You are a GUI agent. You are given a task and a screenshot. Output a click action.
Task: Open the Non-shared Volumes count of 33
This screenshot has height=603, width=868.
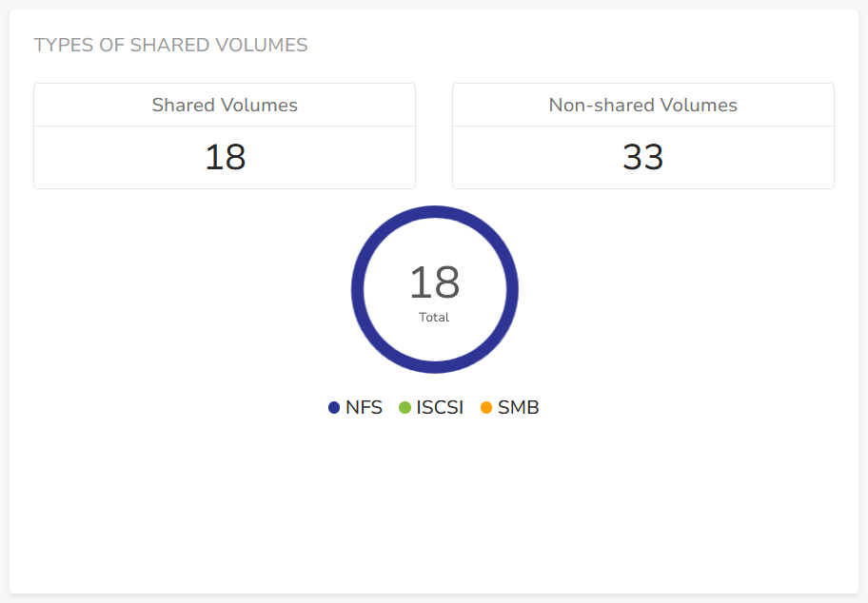pos(642,158)
